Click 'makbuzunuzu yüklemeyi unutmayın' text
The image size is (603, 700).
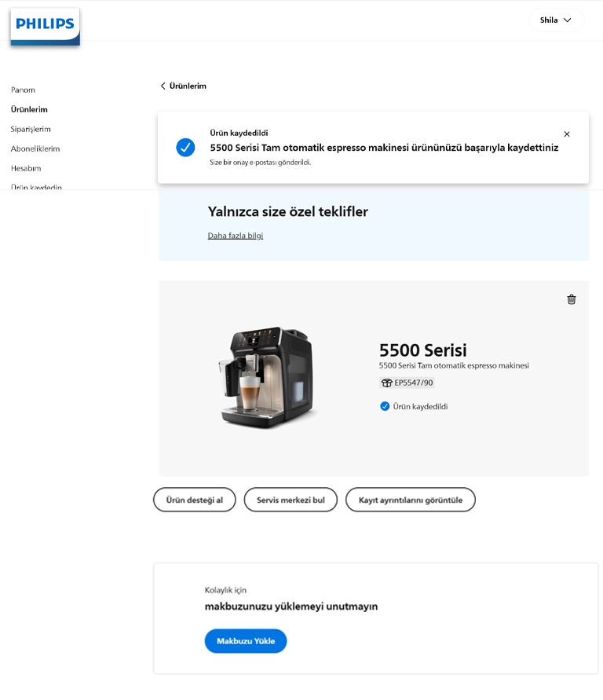291,607
